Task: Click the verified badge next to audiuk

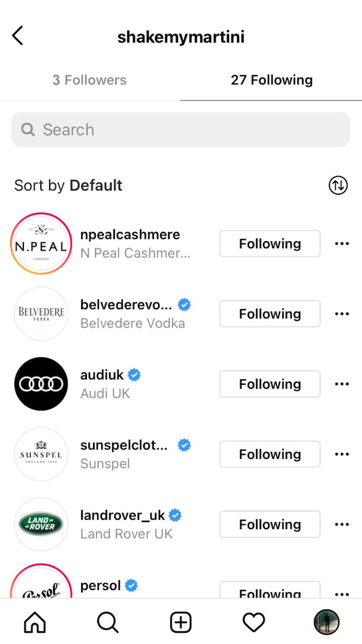Action: tap(133, 374)
